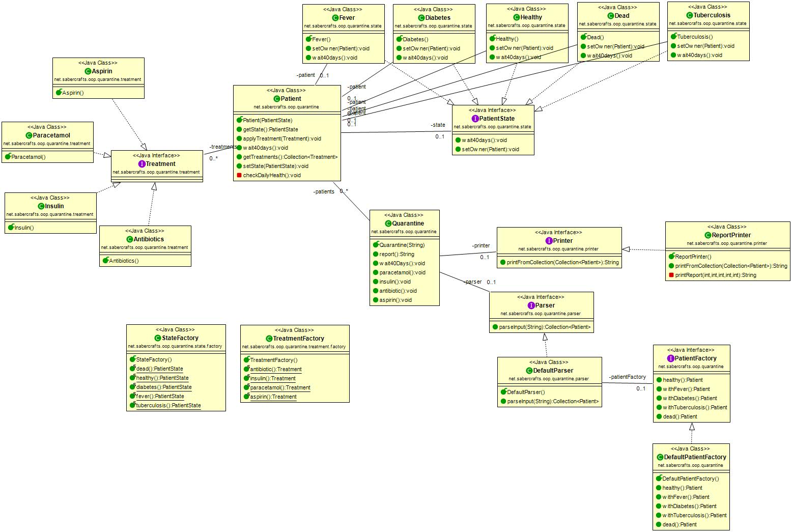Click the class icon beside Quarantine title
The height and width of the screenshot is (532, 792).
pyautogui.click(x=388, y=224)
